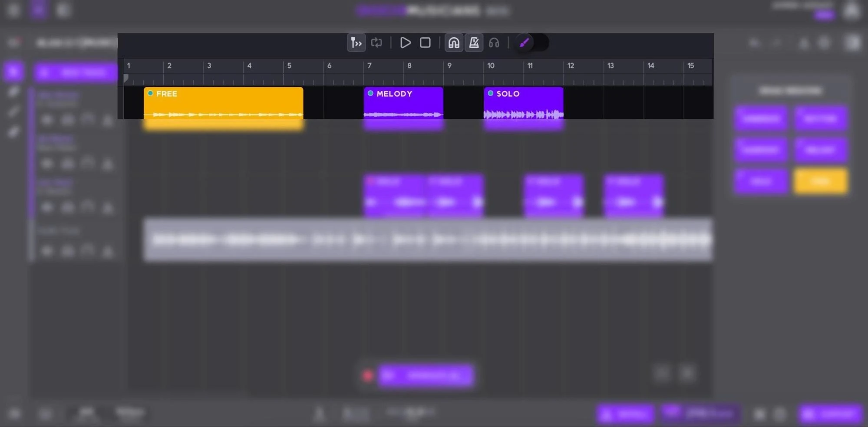868x427 pixels.
Task: Toggle the metronome icon
Action: (474, 43)
